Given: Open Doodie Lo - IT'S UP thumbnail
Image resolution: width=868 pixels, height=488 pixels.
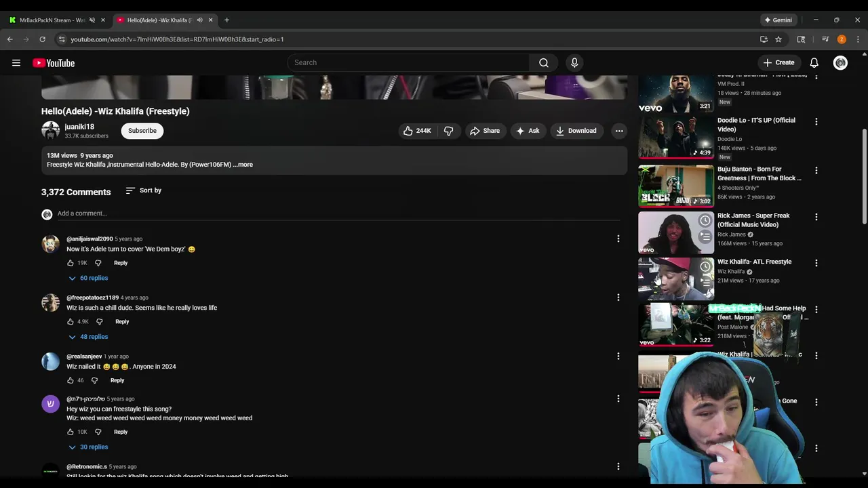Looking at the screenshot, I should [x=676, y=138].
